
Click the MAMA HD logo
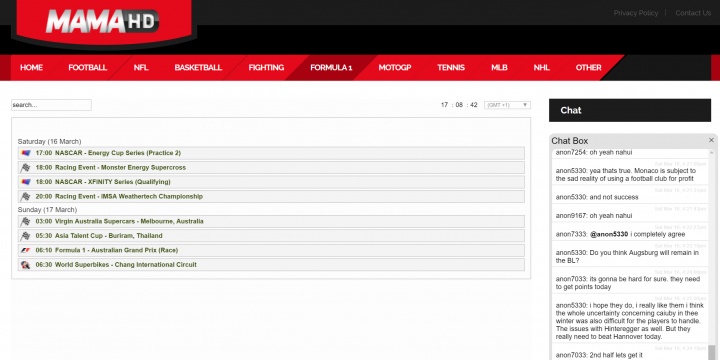(x=102, y=22)
